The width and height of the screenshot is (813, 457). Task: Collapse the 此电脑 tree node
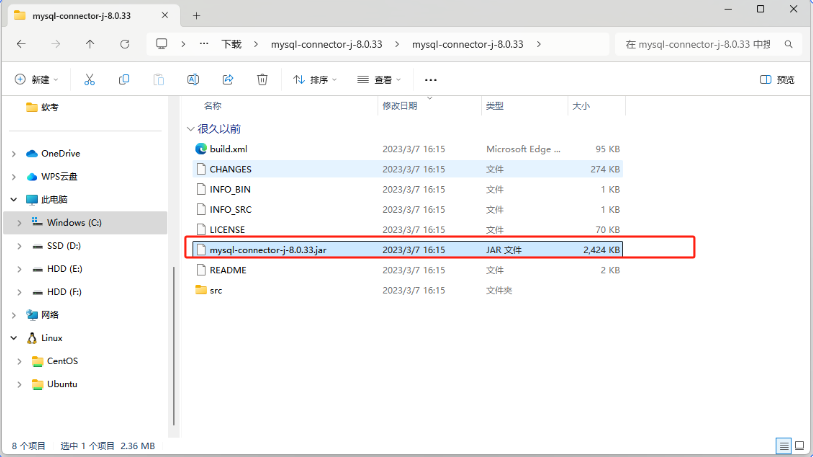[14, 199]
